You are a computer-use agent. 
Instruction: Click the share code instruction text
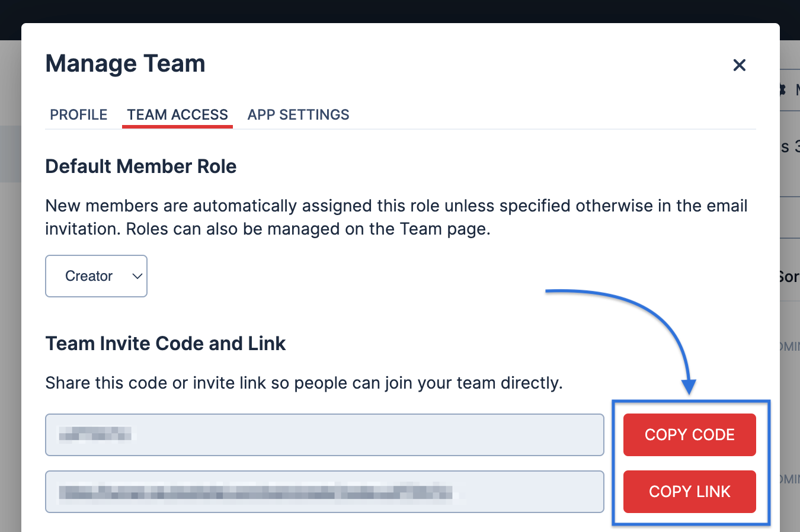pos(303,383)
